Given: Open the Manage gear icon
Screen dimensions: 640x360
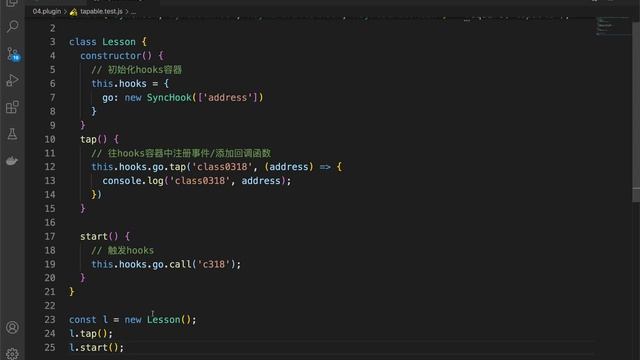Looking at the screenshot, I should click(12, 353).
